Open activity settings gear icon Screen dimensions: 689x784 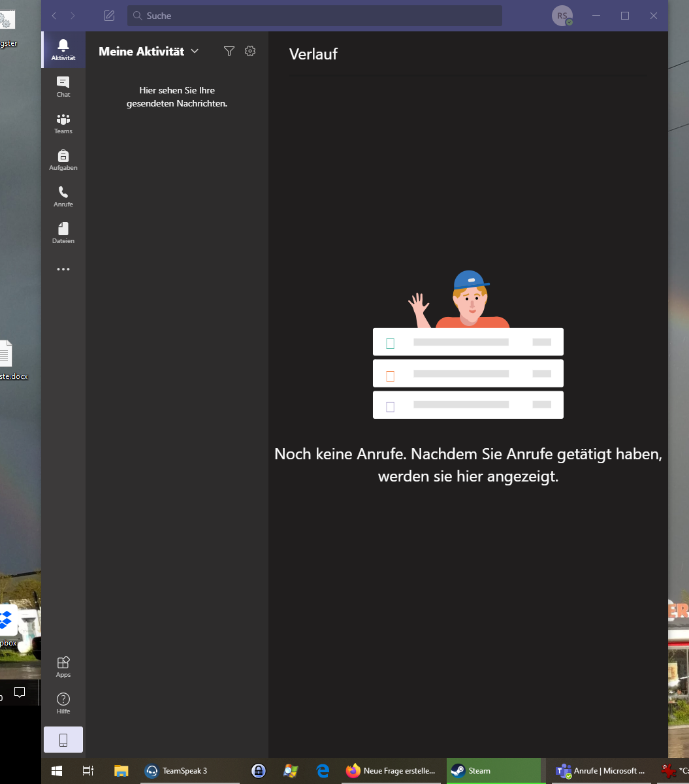pos(250,51)
